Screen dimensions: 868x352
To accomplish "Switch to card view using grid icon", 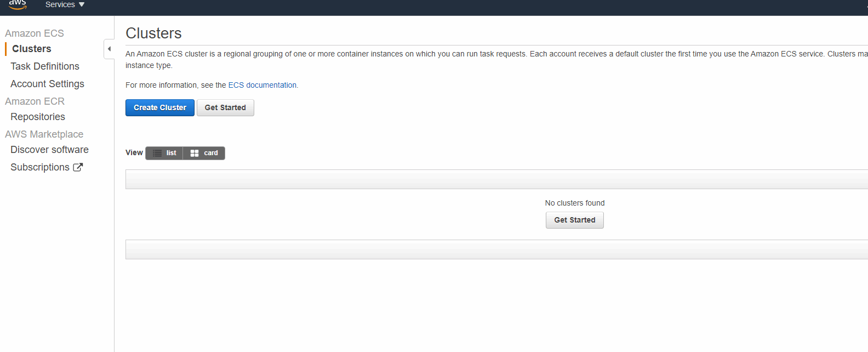I will pos(195,153).
